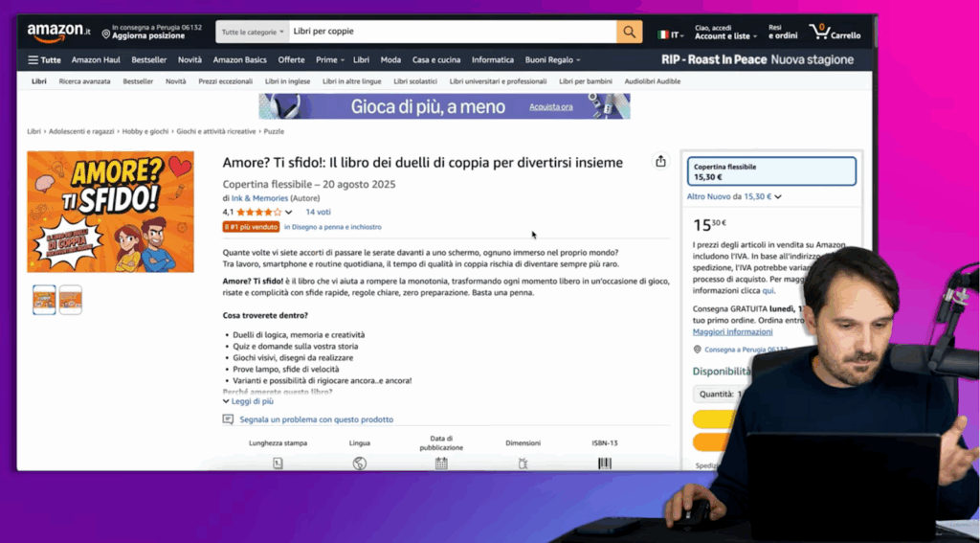Open the 14 voti reviews link
This screenshot has height=543, width=980.
tap(318, 212)
